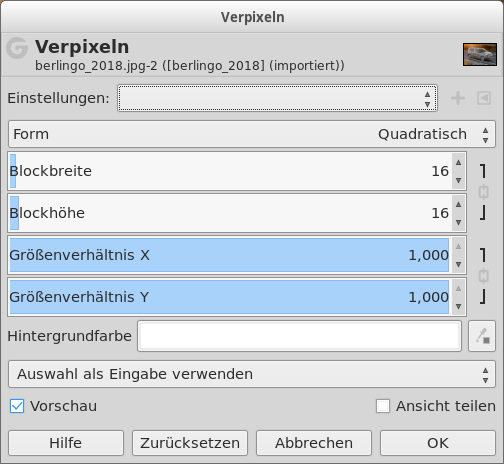Enable the Ansicht teilen checkbox
Screen dimensions: 504x464
pyautogui.click(x=383, y=406)
